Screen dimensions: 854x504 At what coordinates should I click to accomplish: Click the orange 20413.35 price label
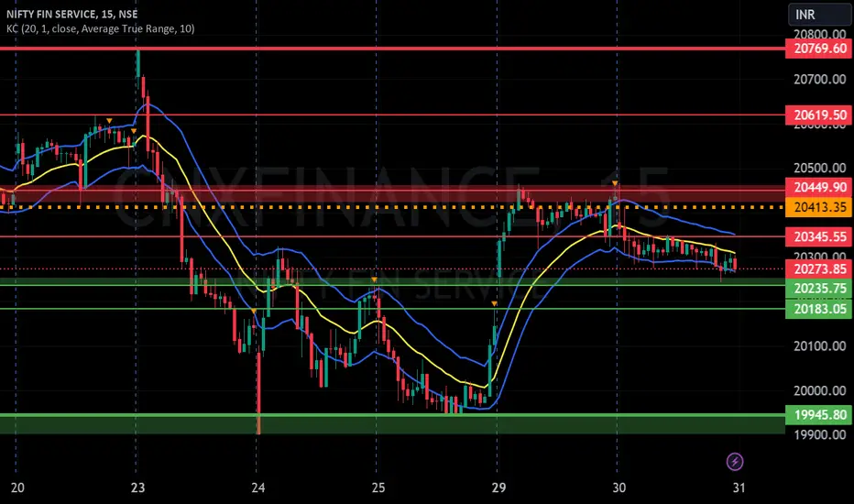coord(818,207)
